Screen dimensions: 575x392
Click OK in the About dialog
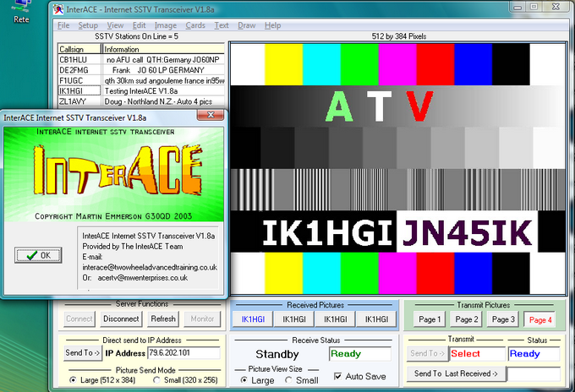tap(38, 255)
